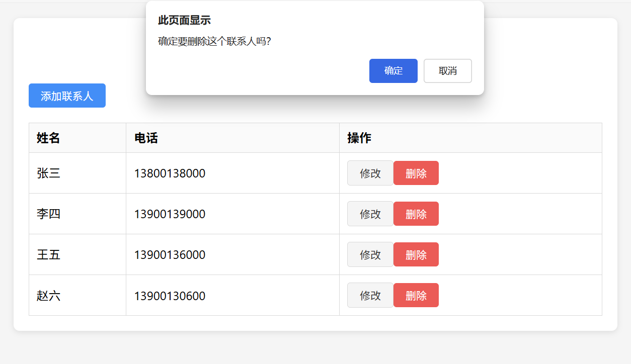Edit 赵六 using the 修改 button
The width and height of the screenshot is (631, 364).
(370, 295)
